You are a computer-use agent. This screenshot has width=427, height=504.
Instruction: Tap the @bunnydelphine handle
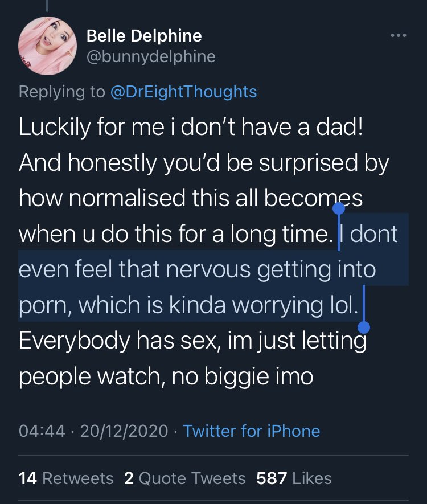click(151, 56)
